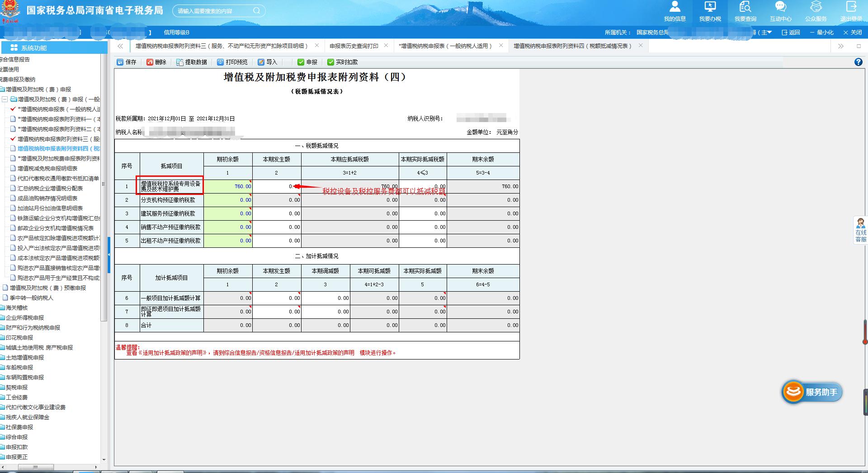Open dropdown arrow next to 主 in header
Screen dimensions: 868x473
[769, 32]
